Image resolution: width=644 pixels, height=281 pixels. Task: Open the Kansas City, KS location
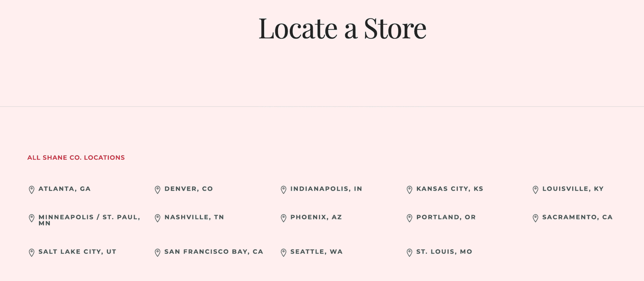pos(450,189)
